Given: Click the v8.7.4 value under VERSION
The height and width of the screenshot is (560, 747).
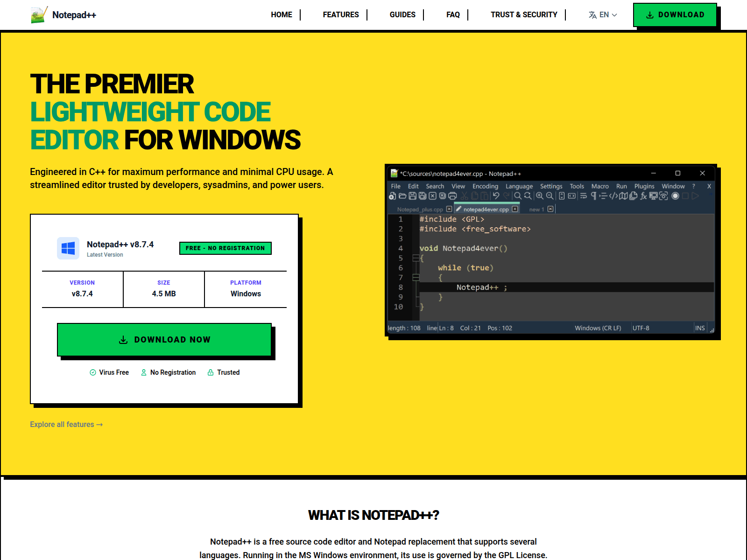Looking at the screenshot, I should click(x=82, y=294).
